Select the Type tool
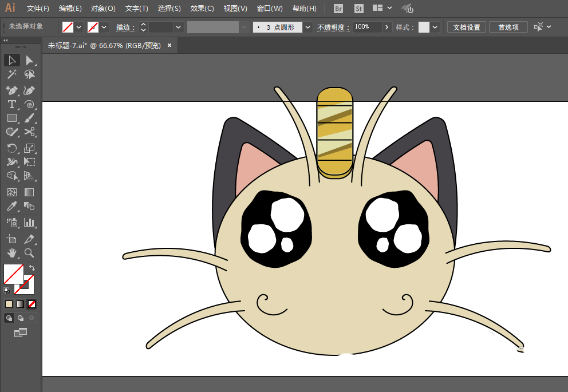Viewport: 568px width, 392px height. coord(11,104)
